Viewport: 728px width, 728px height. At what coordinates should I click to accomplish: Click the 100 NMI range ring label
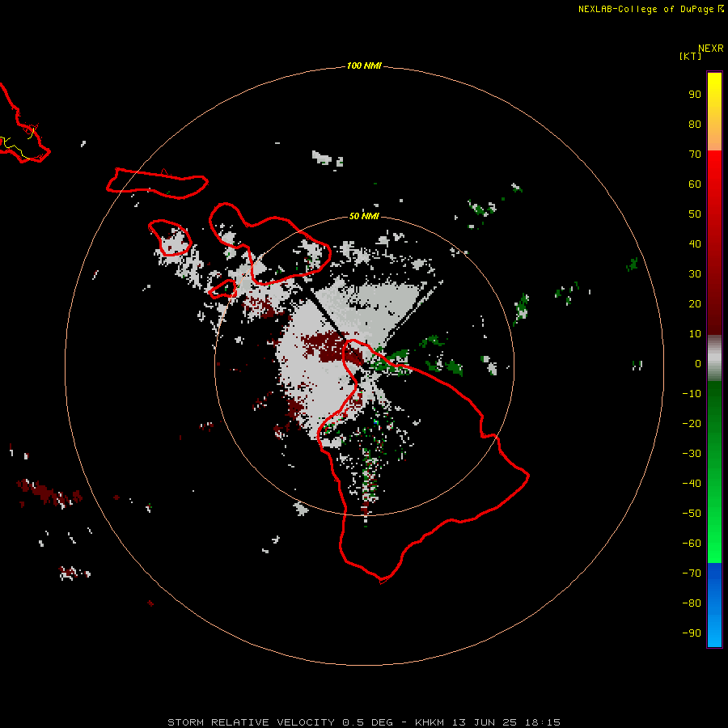[x=364, y=66]
